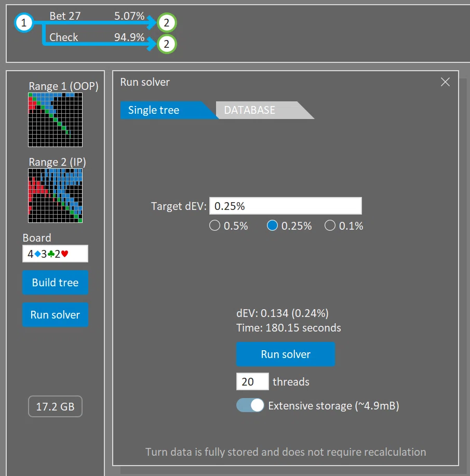
Task: Start the solver from the dialog's Run solver button
Action: [x=286, y=354]
